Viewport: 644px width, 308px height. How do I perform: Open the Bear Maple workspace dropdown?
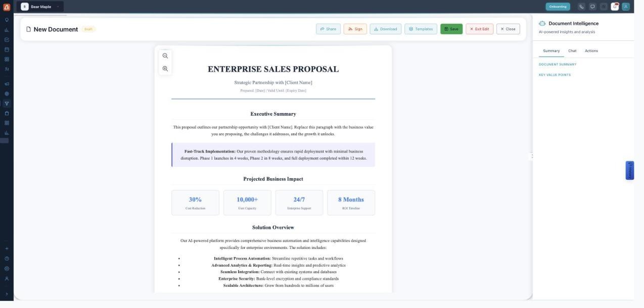pyautogui.click(x=40, y=7)
